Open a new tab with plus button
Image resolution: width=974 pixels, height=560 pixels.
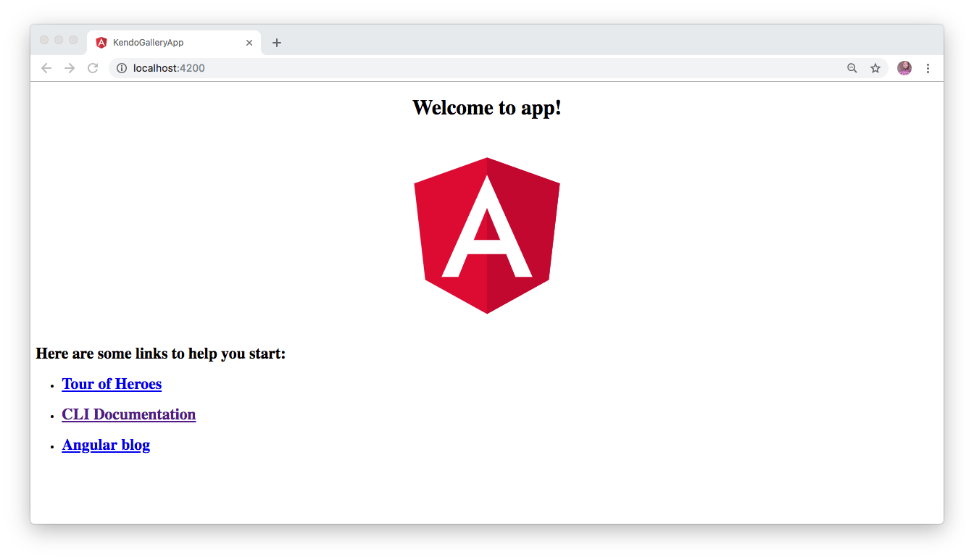tap(276, 43)
